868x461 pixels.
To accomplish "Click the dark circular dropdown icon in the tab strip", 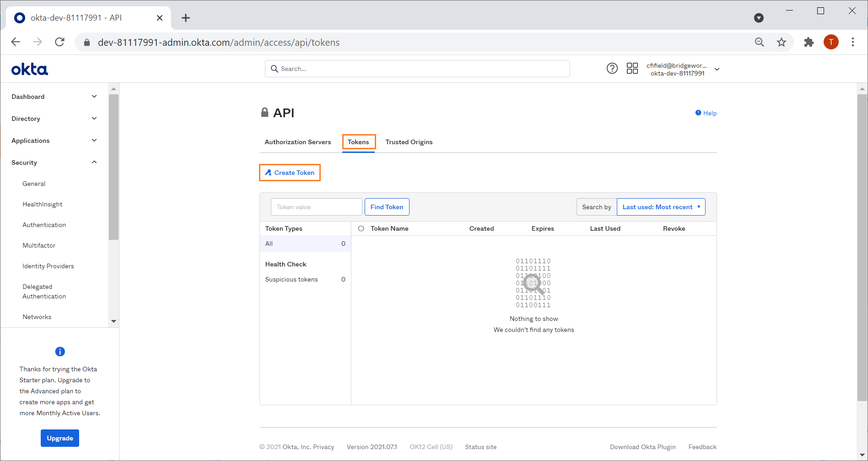I will pyautogui.click(x=759, y=18).
